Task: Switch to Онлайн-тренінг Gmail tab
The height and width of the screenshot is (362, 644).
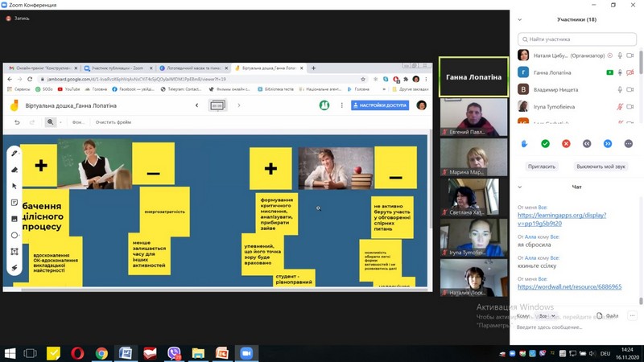Action: coord(43,68)
